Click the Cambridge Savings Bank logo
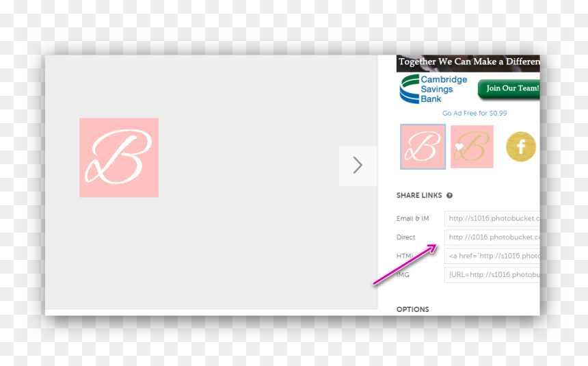This screenshot has height=366, width=588. tap(433, 89)
